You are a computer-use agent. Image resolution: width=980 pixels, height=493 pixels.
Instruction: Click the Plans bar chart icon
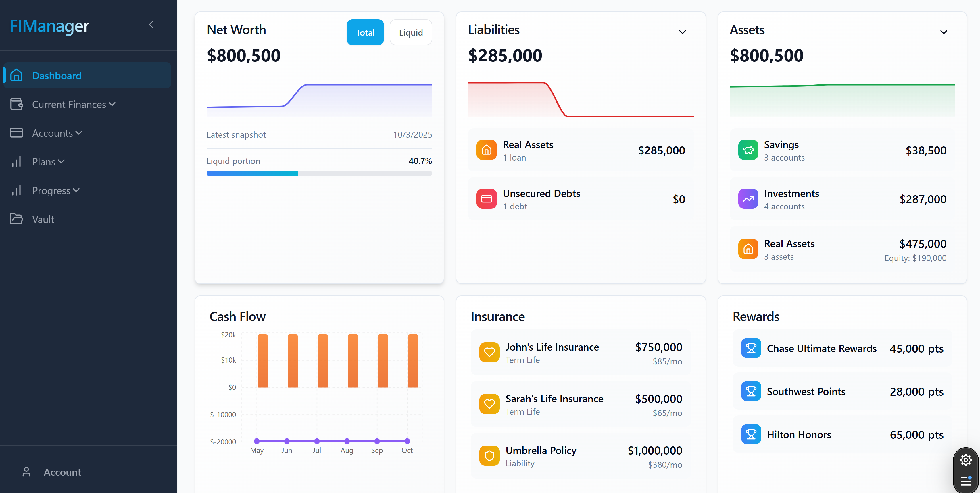[16, 162]
